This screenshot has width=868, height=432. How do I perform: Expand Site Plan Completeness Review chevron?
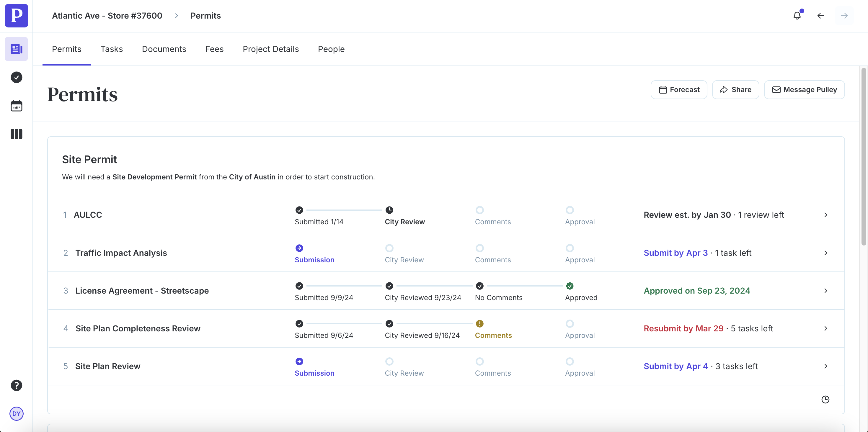tap(825, 328)
